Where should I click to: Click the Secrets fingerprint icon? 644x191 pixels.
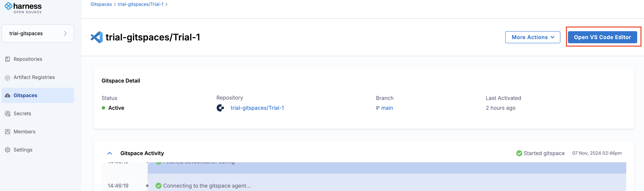(8, 114)
